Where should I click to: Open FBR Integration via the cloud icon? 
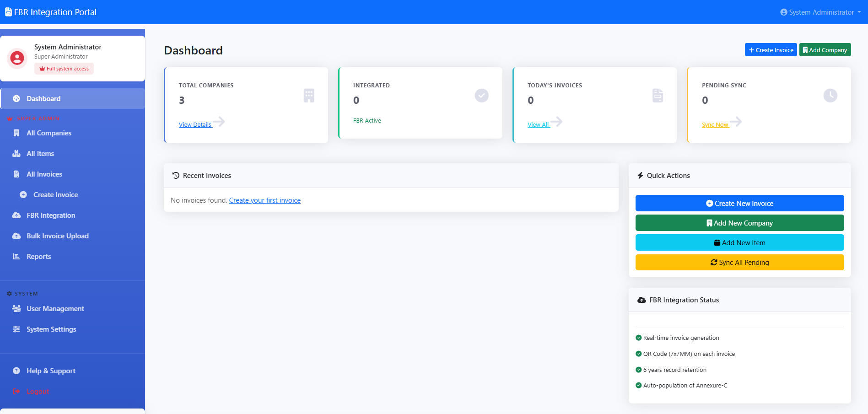click(16, 215)
